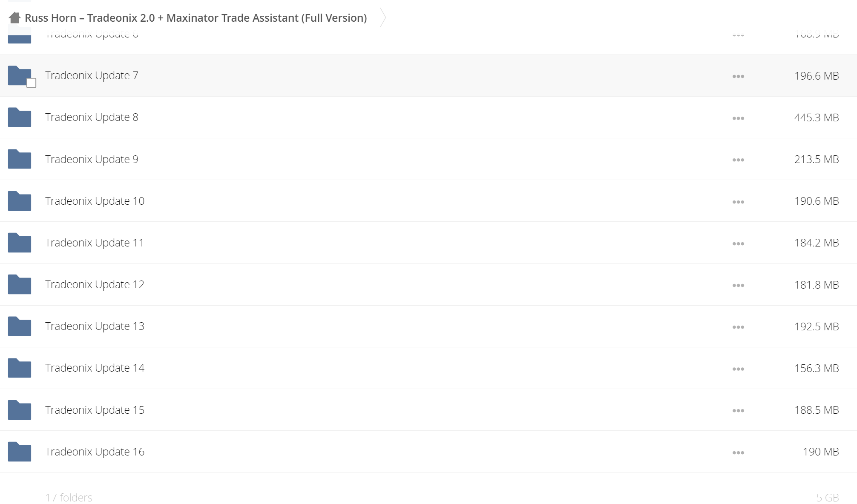Open the Tradeonix Update 9 folder name
The image size is (857, 504).
pyautogui.click(x=92, y=159)
